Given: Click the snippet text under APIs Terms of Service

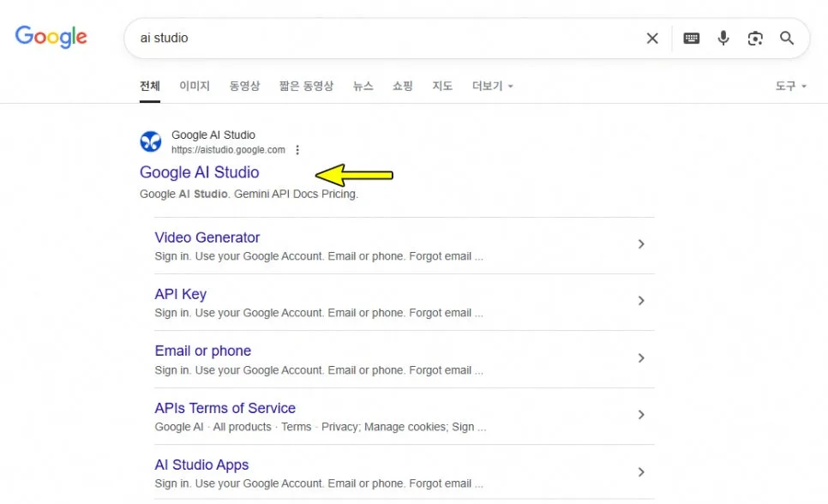Looking at the screenshot, I should 321,427.
